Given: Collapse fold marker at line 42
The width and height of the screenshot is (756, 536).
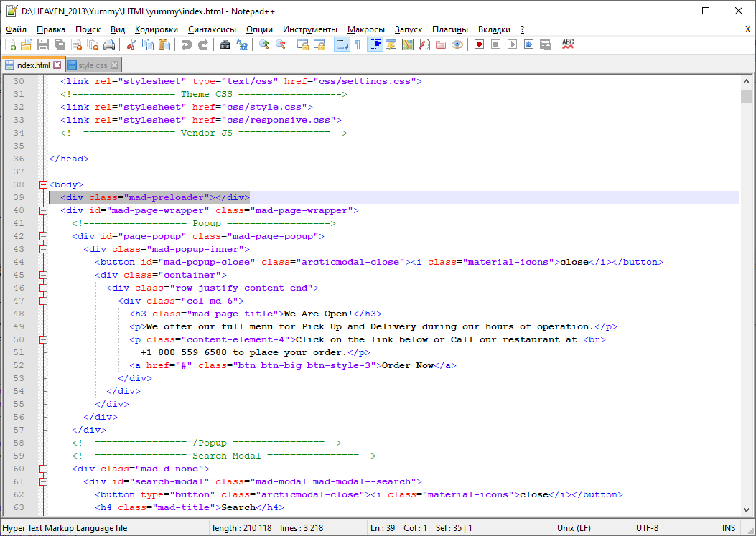Looking at the screenshot, I should [43, 236].
